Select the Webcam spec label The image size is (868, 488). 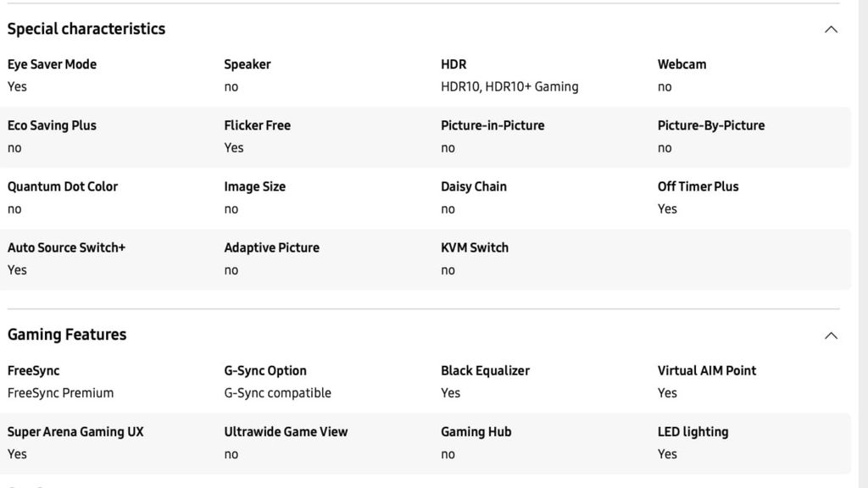point(682,64)
